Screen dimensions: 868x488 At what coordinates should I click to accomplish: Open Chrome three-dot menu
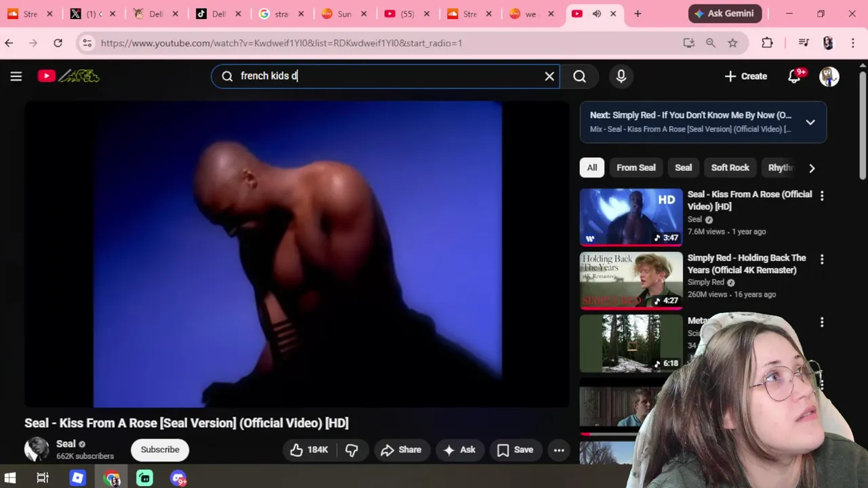tap(853, 43)
